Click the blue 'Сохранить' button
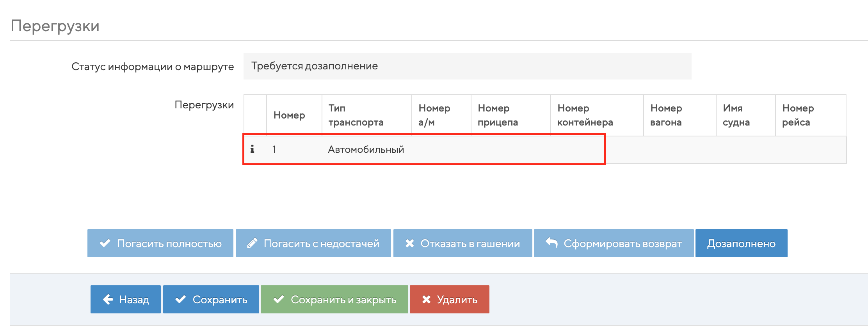868x336 pixels. (211, 299)
